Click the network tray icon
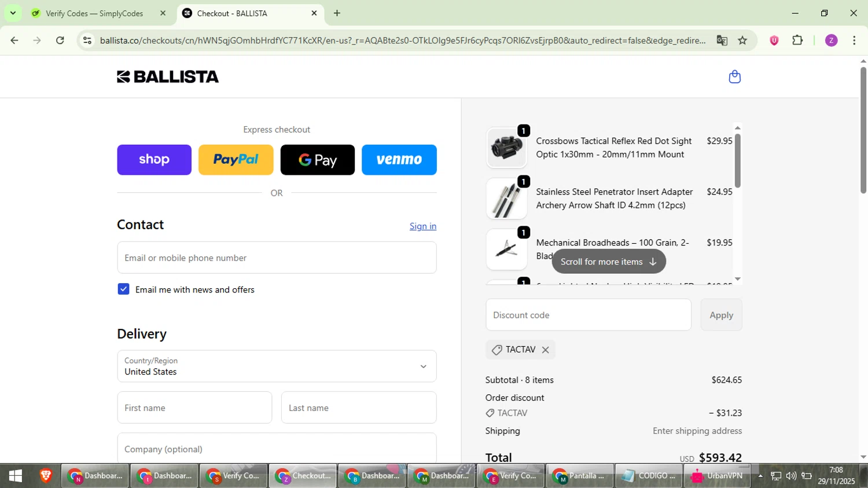 click(x=776, y=476)
